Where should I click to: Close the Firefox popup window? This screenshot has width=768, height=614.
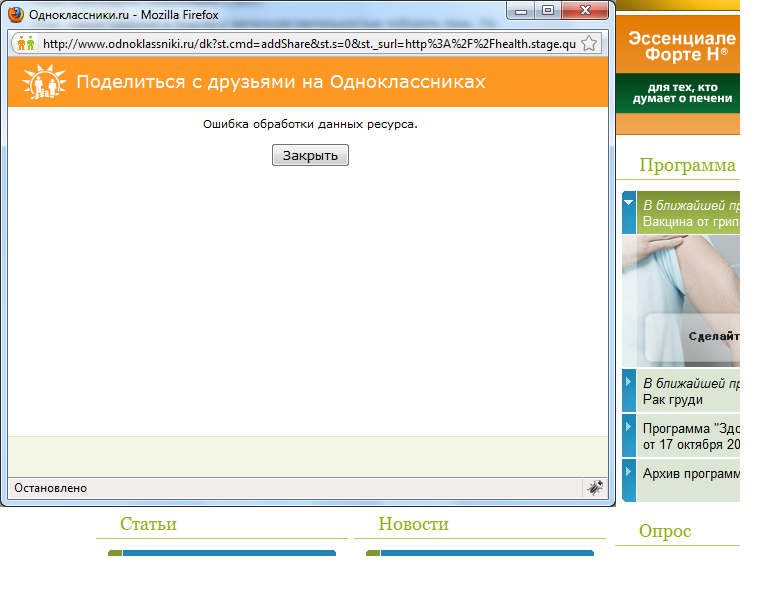(x=584, y=10)
